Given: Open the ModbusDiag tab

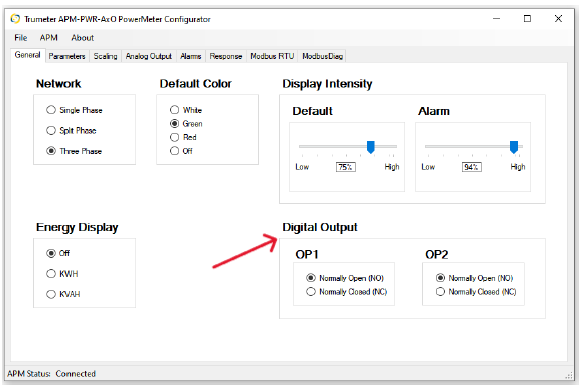Looking at the screenshot, I should (323, 56).
